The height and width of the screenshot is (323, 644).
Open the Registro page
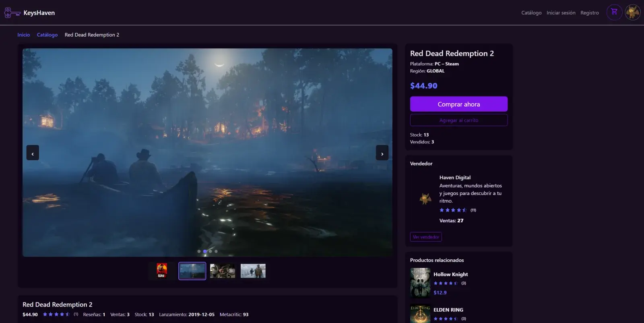590,13
